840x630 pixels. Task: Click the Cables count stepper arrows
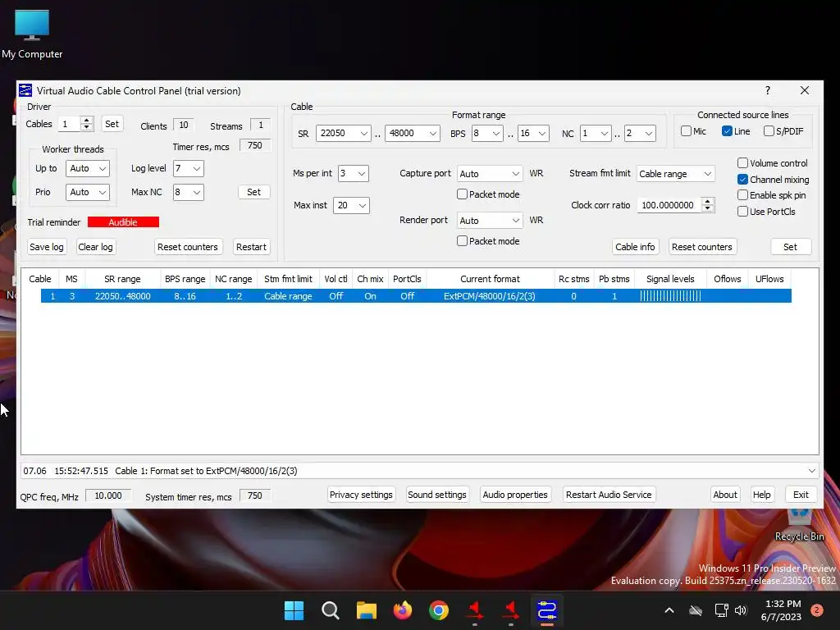click(87, 124)
